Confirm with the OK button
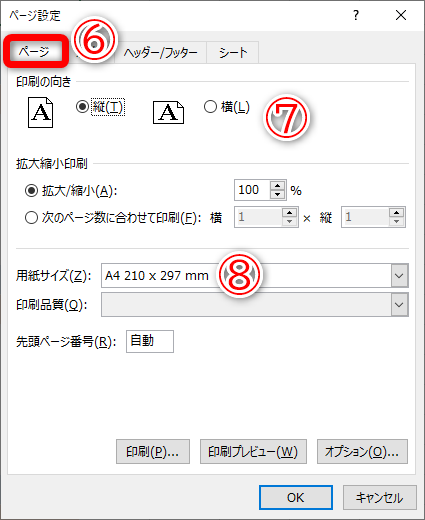Screen dimensions: 425x520 click(x=296, y=497)
